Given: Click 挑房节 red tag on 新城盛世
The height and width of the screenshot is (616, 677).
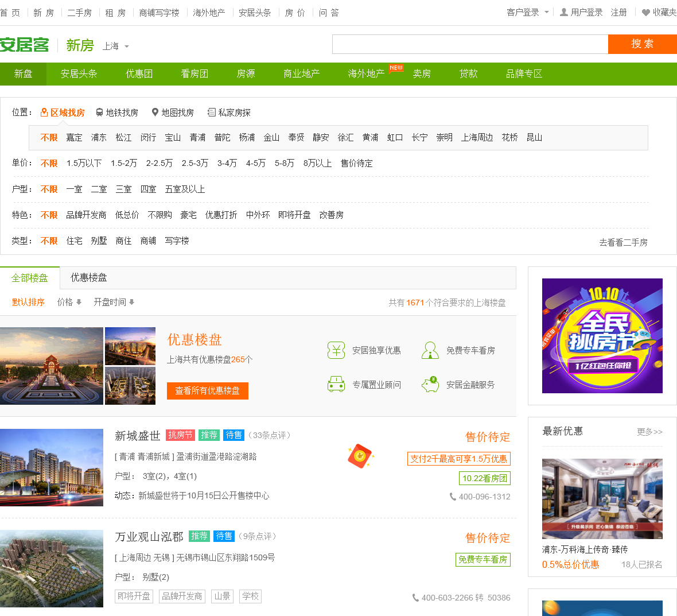Looking at the screenshot, I should click(181, 435).
